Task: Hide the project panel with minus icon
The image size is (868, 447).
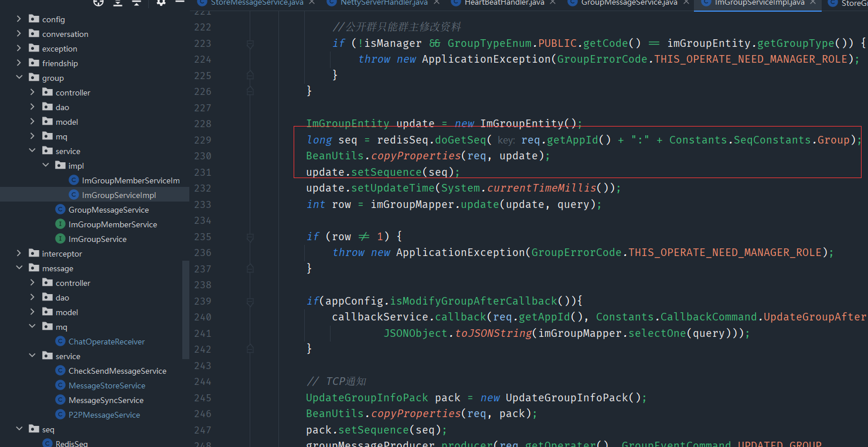Action: (x=180, y=2)
